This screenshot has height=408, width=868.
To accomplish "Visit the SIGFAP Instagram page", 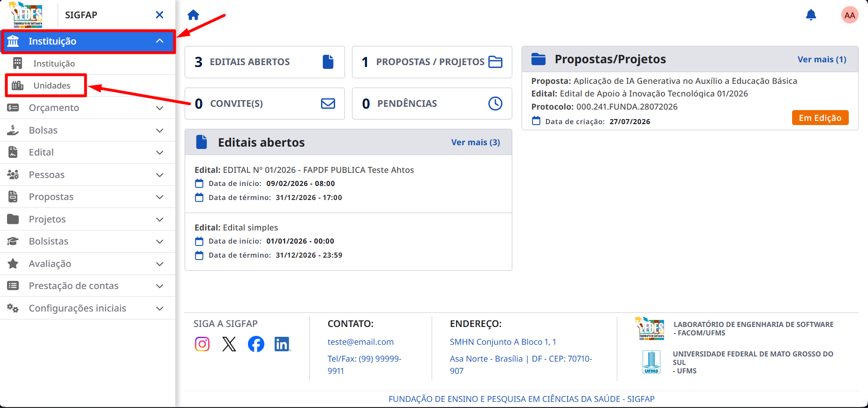I will [202, 344].
